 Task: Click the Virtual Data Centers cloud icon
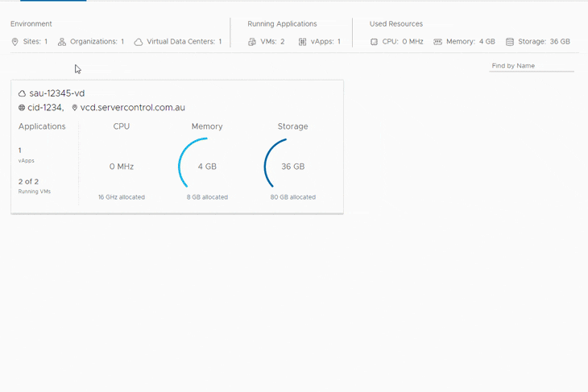point(139,42)
